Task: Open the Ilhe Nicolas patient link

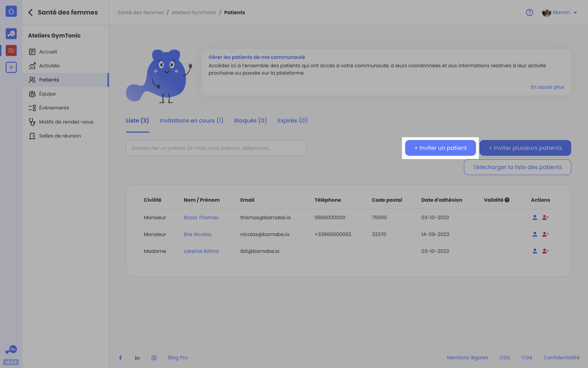Action: click(197, 234)
